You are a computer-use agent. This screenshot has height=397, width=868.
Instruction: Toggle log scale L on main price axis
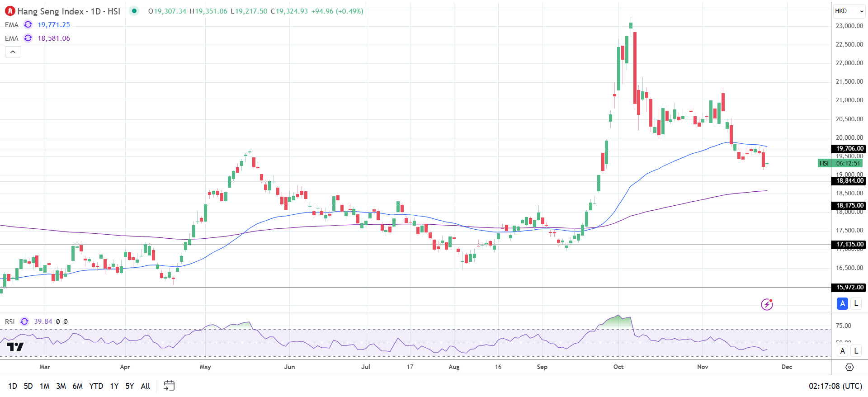pyautogui.click(x=856, y=304)
